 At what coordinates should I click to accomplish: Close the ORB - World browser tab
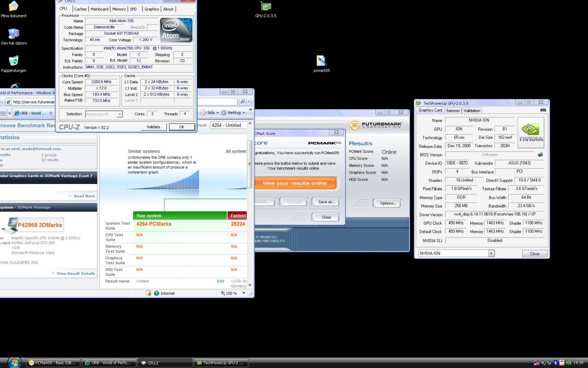(51, 113)
